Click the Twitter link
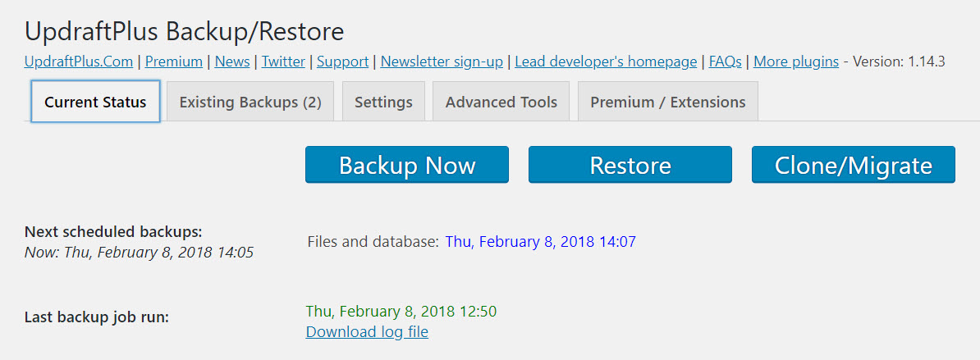 (x=283, y=62)
